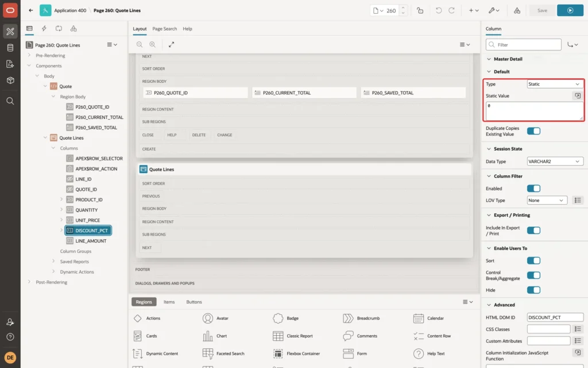This screenshot has height=368, width=588.
Task: Switch to Processing tab icon
Action: coord(59,29)
